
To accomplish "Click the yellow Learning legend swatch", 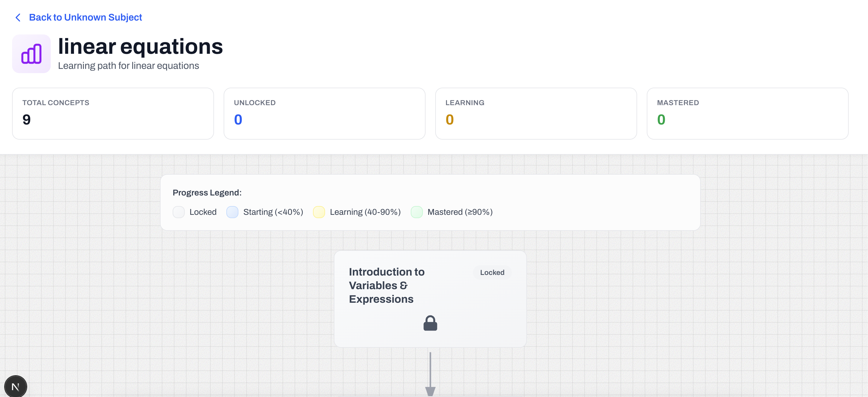I will click(x=319, y=212).
